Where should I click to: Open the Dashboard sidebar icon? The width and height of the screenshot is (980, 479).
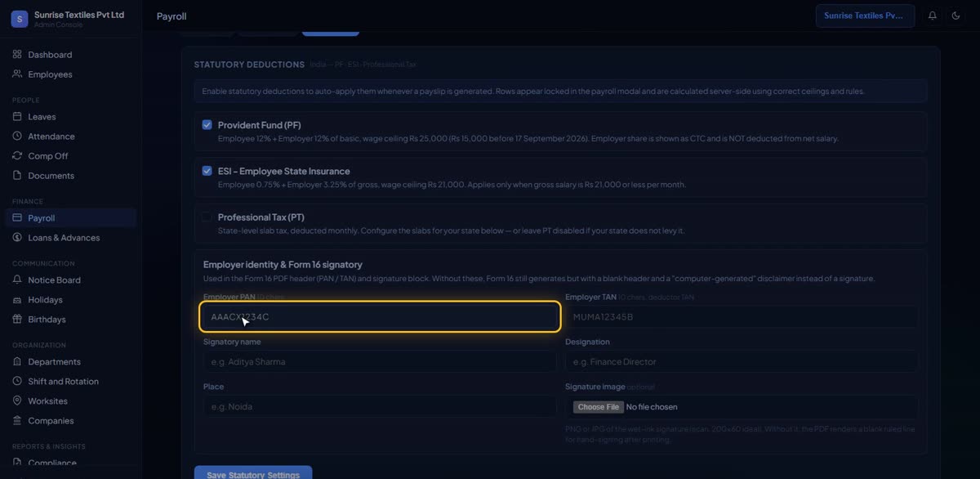click(x=17, y=55)
